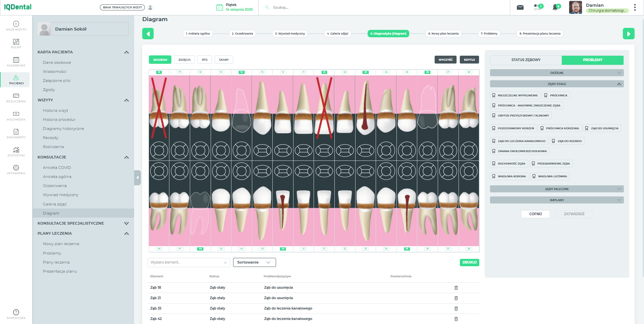
Task: Collapse the Zęby stałe section
Action: click(557, 84)
